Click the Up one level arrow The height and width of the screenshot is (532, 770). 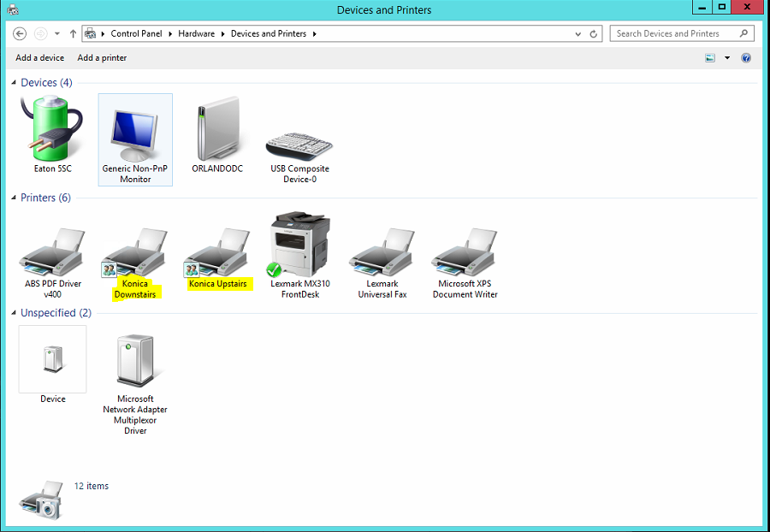point(74,33)
